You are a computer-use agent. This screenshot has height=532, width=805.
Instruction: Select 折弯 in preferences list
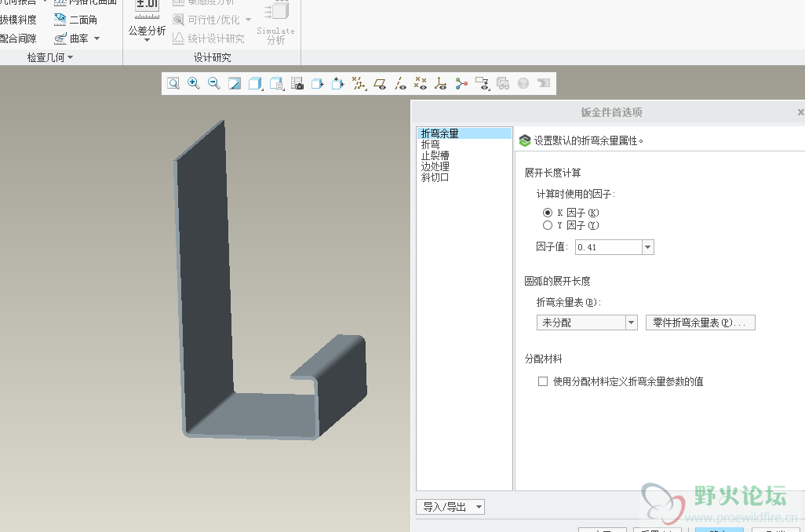click(x=430, y=145)
